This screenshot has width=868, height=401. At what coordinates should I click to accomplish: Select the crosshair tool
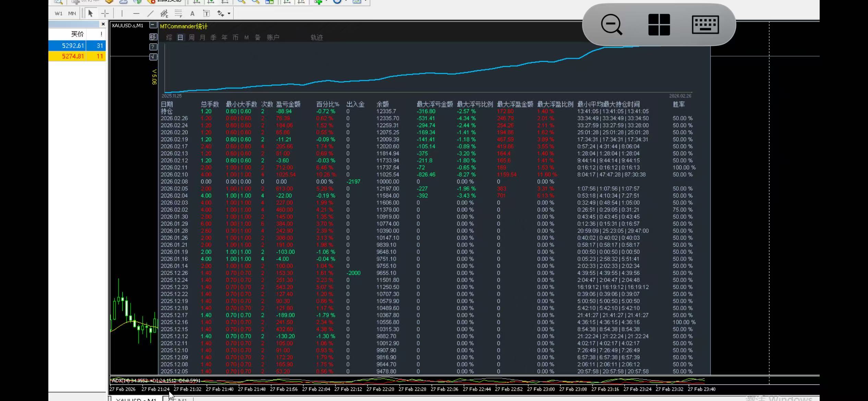click(105, 13)
